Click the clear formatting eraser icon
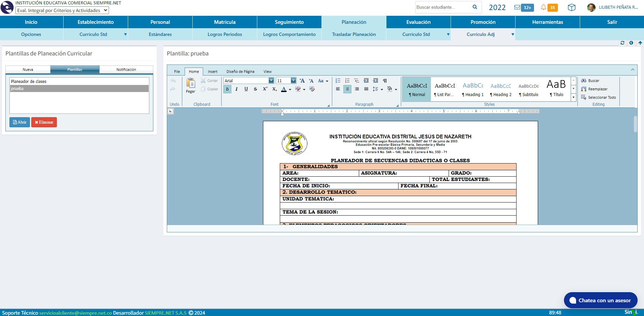 (x=312, y=89)
